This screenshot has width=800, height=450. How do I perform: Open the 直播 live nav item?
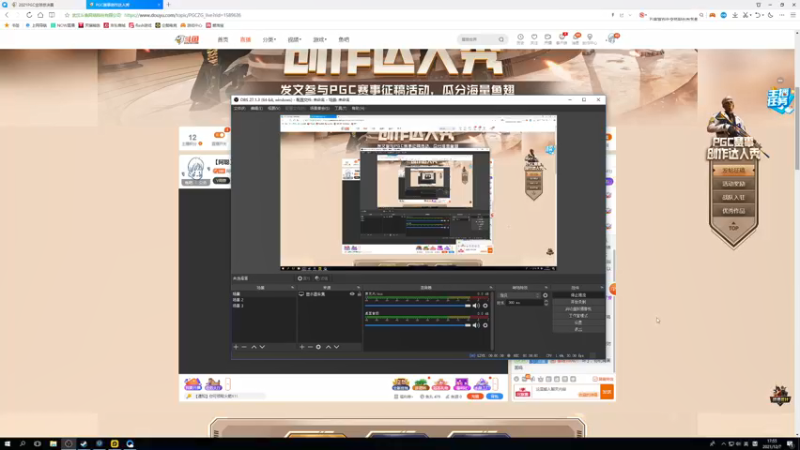coord(245,39)
